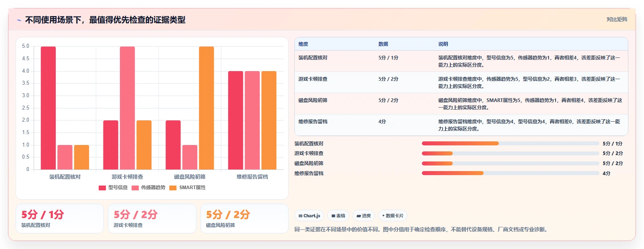Click the 型号信息 bar for 装机配置核对

coord(48,108)
